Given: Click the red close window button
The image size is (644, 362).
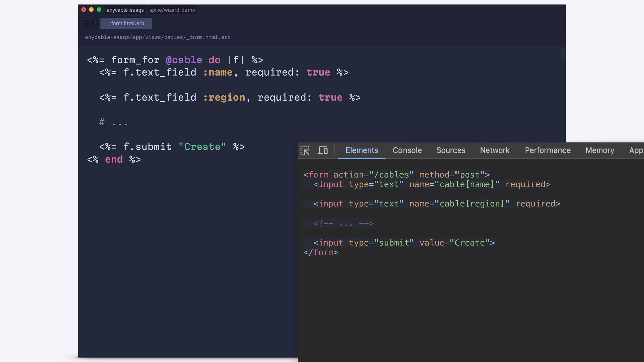Looking at the screenshot, I should click(x=84, y=10).
